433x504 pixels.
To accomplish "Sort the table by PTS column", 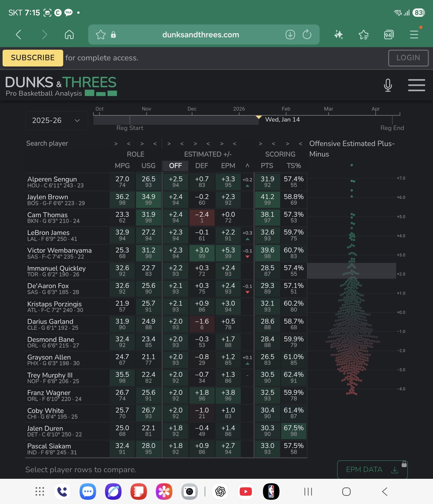I will tap(267, 166).
